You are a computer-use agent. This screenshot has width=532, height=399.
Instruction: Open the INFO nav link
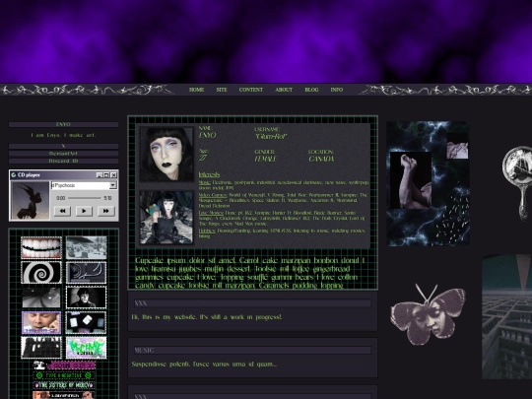click(x=337, y=90)
